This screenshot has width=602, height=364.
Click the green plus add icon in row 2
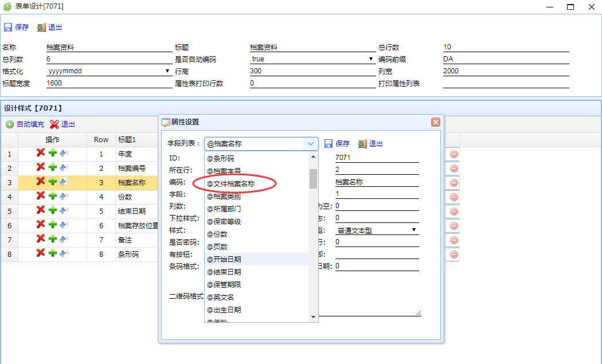tap(52, 167)
